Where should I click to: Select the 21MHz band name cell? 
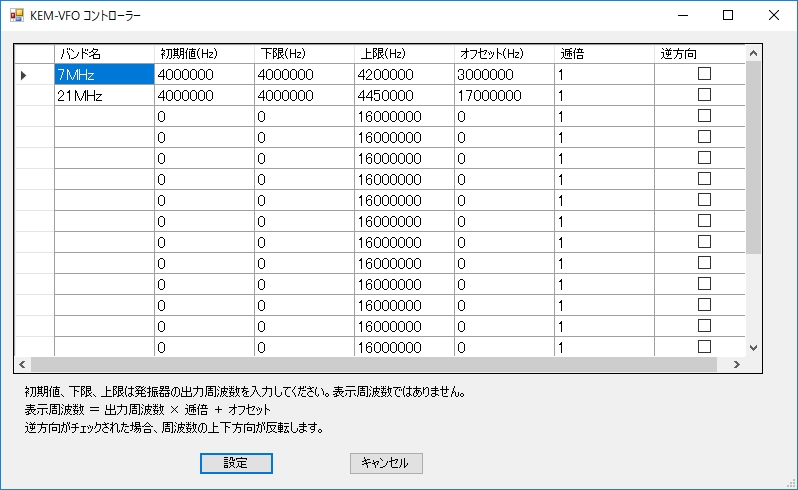pyautogui.click(x=104, y=96)
